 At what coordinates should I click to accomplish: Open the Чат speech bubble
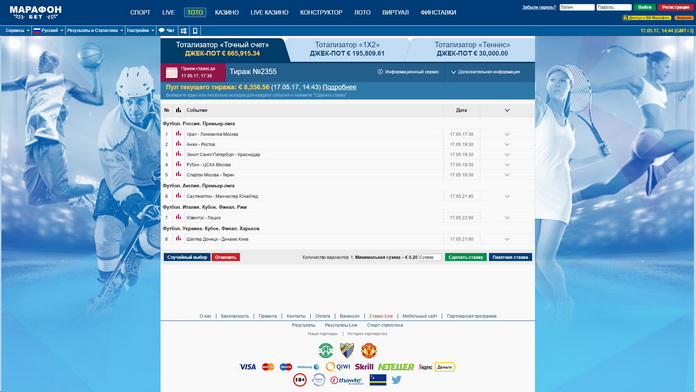(166, 31)
